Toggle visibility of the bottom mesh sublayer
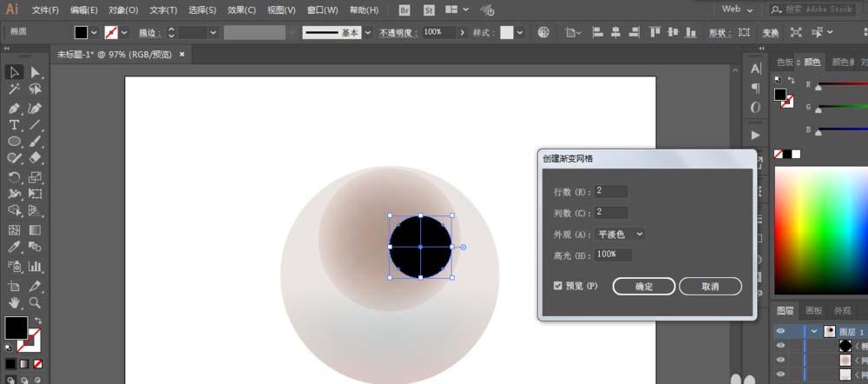868x384 pixels. [780, 374]
